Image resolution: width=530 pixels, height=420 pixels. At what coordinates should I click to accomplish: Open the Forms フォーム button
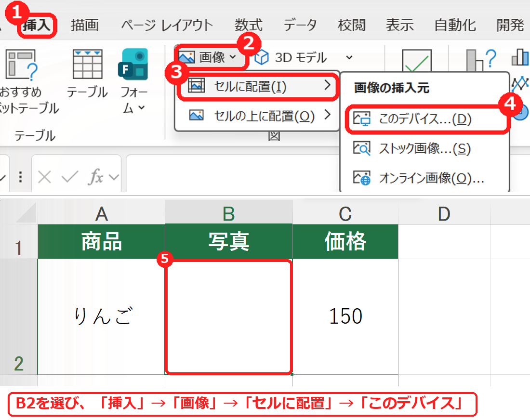[133, 64]
